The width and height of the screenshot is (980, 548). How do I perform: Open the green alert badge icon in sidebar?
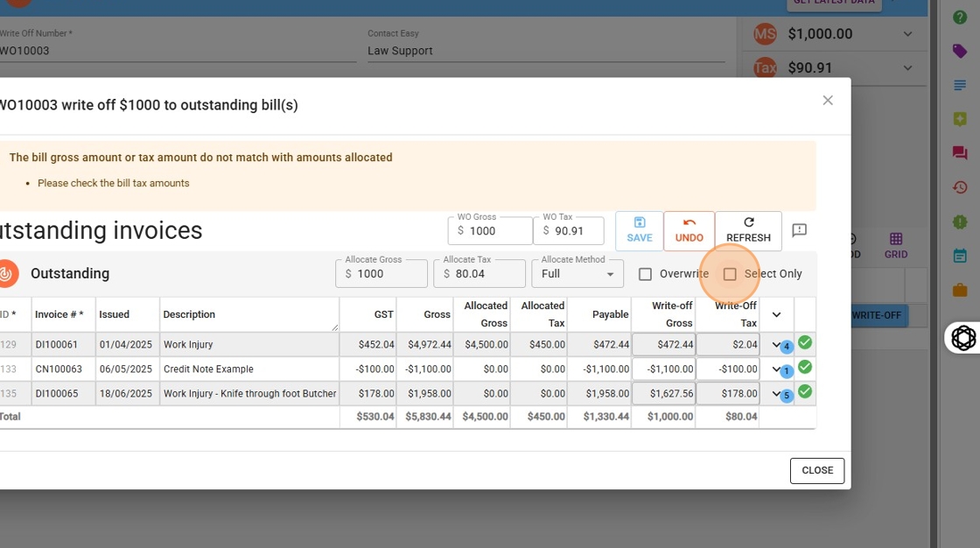(960, 221)
